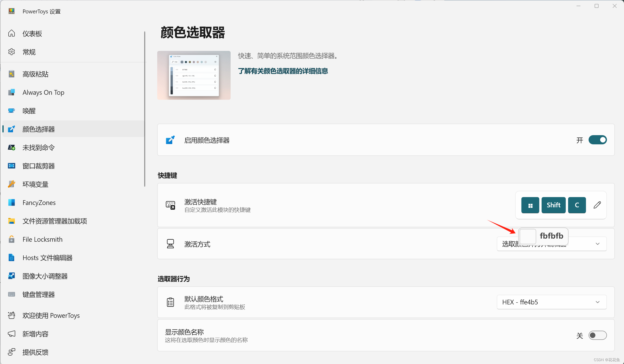Go to the 仪表板 dashboard page
Image resolution: width=624 pixels, height=364 pixels.
coord(32,34)
